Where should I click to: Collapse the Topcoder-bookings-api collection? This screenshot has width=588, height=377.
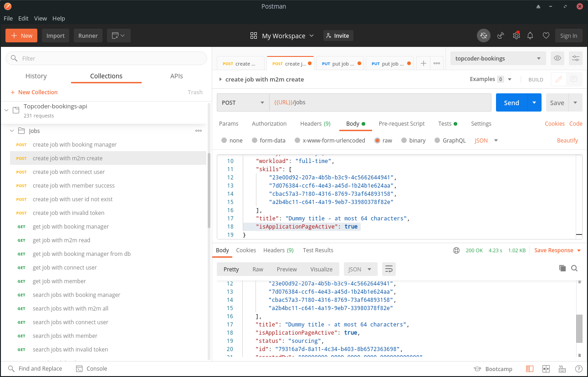click(6, 110)
